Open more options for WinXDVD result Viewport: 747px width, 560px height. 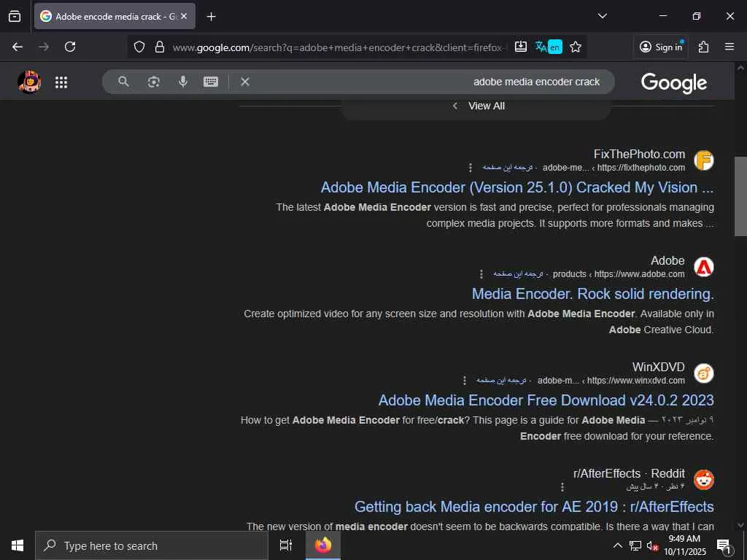465,381
